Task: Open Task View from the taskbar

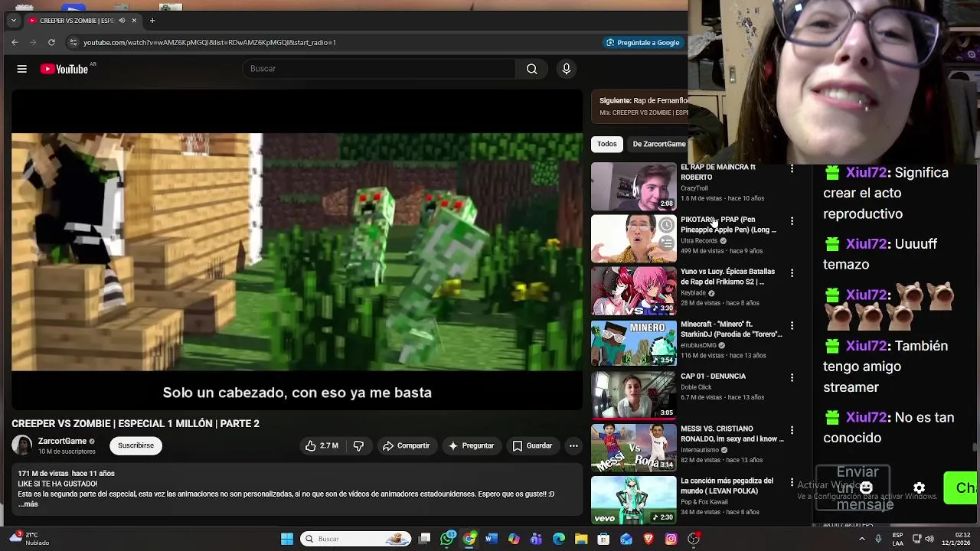Action: 425,539
